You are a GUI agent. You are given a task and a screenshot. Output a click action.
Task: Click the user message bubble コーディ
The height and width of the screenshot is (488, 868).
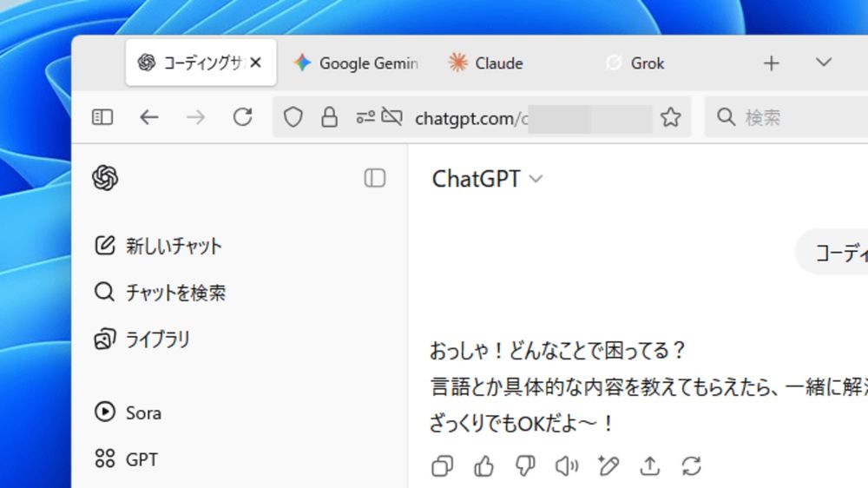pyautogui.click(x=832, y=252)
